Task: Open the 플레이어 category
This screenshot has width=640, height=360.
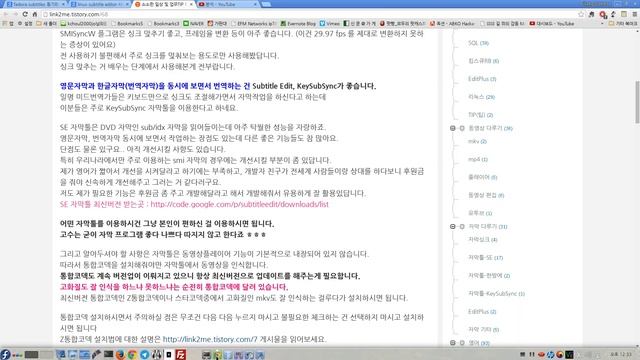Action: [x=482, y=177]
